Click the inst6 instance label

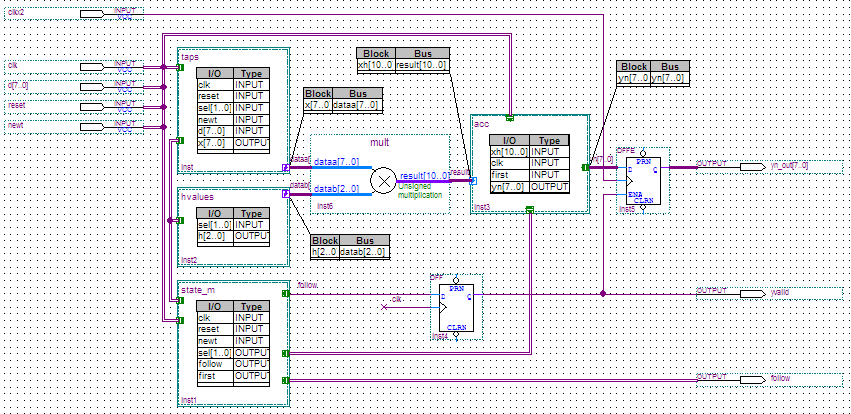pos(325,207)
